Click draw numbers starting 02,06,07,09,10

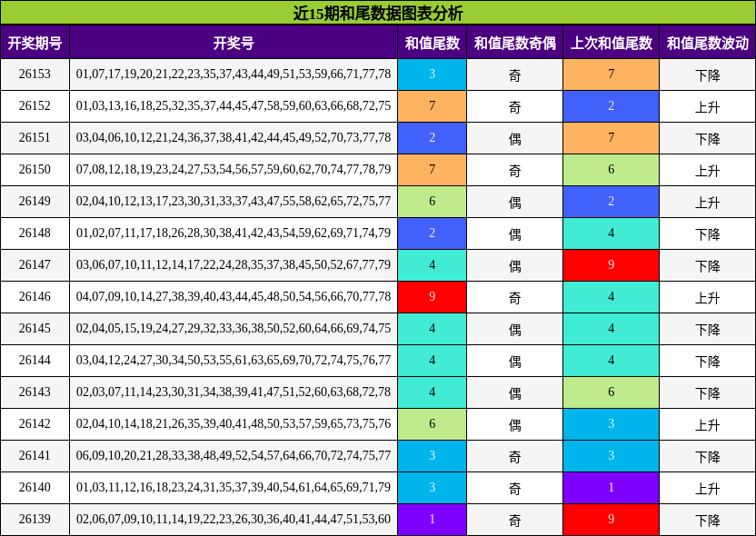click(234, 520)
